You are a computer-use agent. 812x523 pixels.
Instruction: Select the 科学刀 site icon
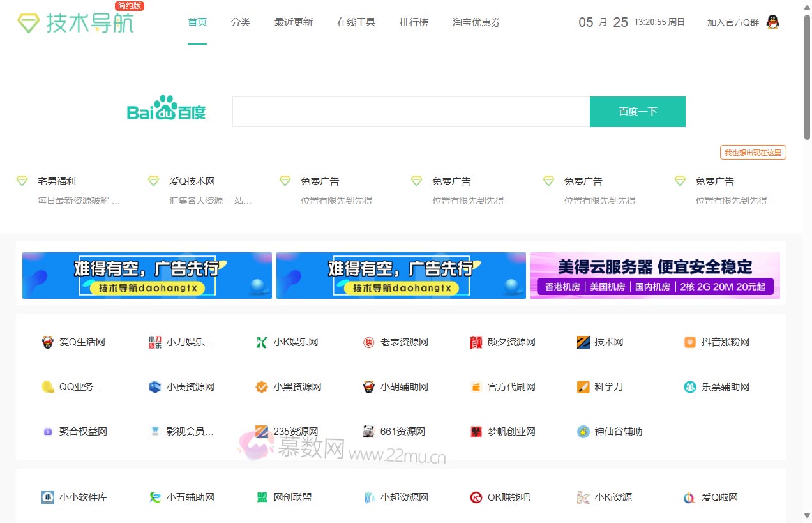point(583,386)
